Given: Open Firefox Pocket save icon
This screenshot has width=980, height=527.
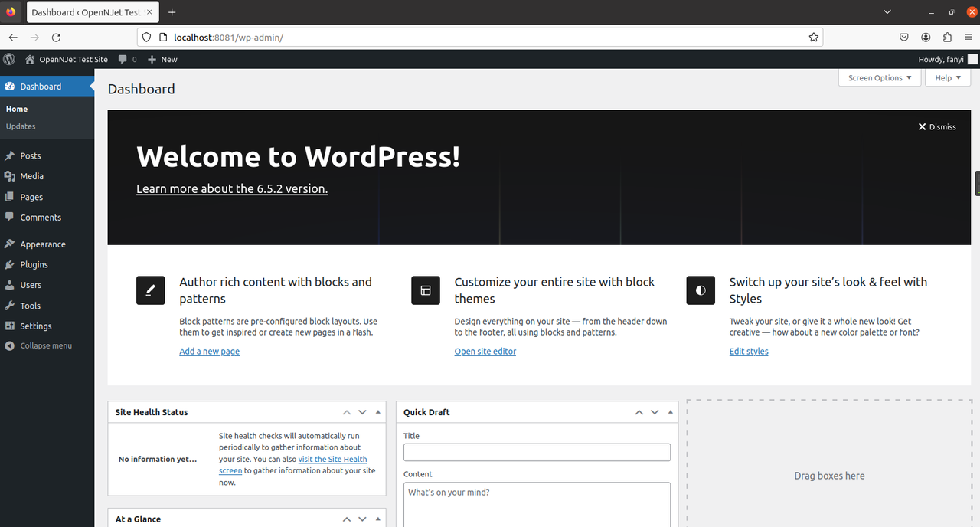Looking at the screenshot, I should pyautogui.click(x=904, y=37).
